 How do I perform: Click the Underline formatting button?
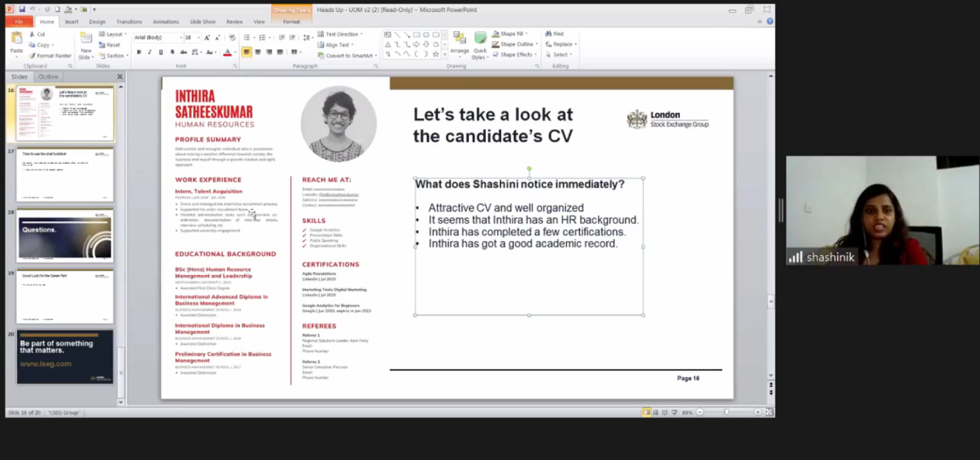161,52
